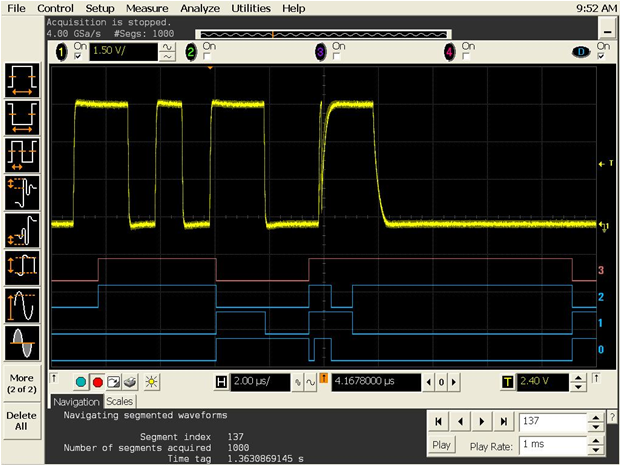Click the larger-wave channel 1 vertical scale icon

(x=167, y=47)
